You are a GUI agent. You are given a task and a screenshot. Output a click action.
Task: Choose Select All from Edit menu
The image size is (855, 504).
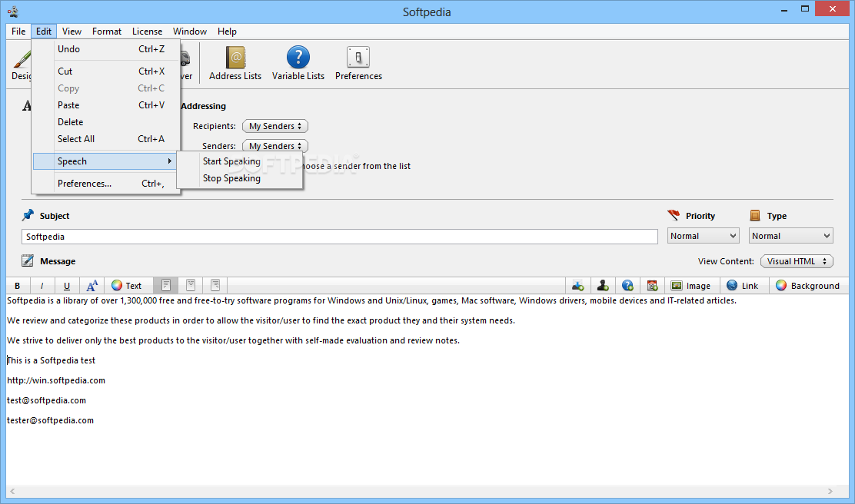tap(106, 139)
